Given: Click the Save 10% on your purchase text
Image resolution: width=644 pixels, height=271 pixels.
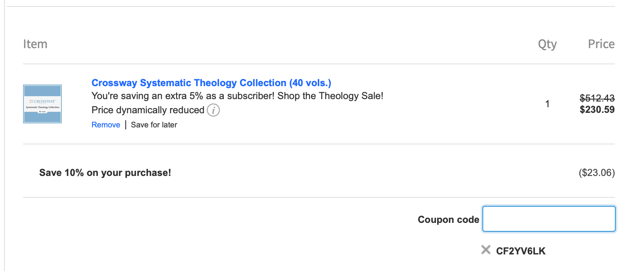Looking at the screenshot, I should point(105,173).
